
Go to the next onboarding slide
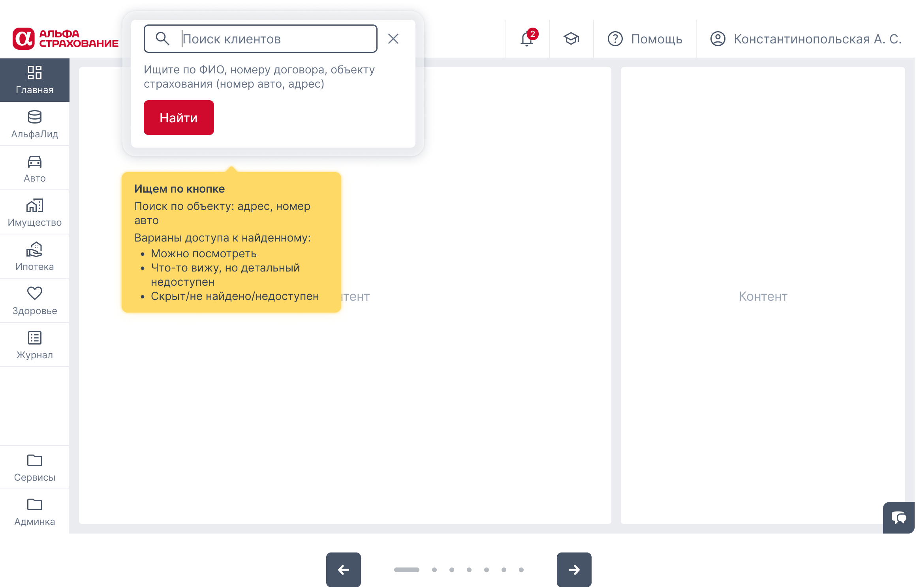click(575, 569)
